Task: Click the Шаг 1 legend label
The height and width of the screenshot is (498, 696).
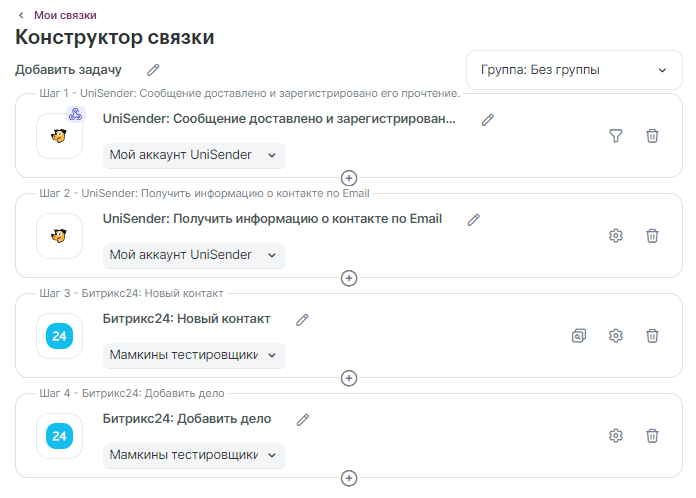Action: pos(250,93)
